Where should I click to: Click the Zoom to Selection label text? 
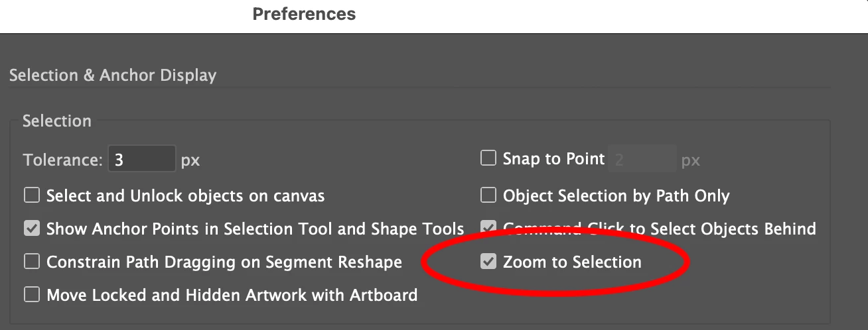click(572, 262)
